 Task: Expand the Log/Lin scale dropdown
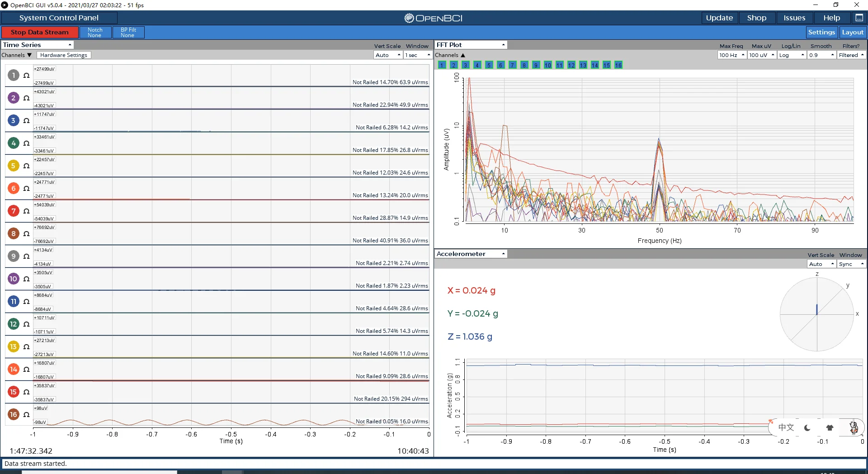coord(792,55)
